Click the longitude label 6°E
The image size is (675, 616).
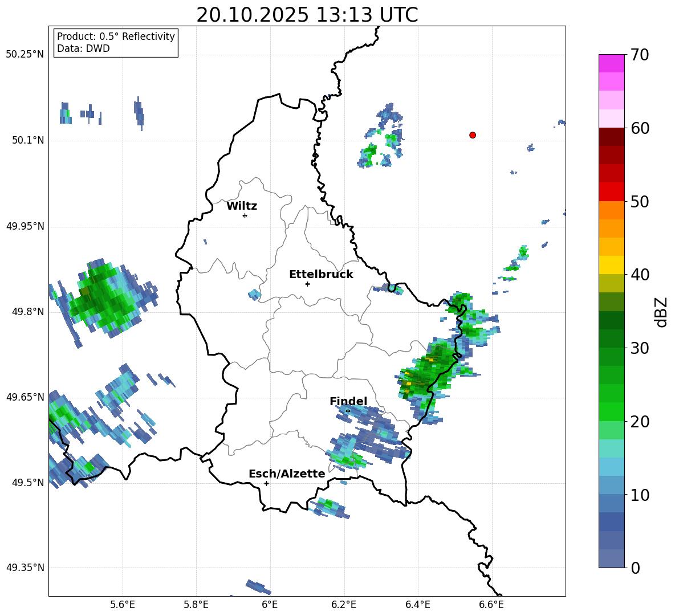(270, 605)
